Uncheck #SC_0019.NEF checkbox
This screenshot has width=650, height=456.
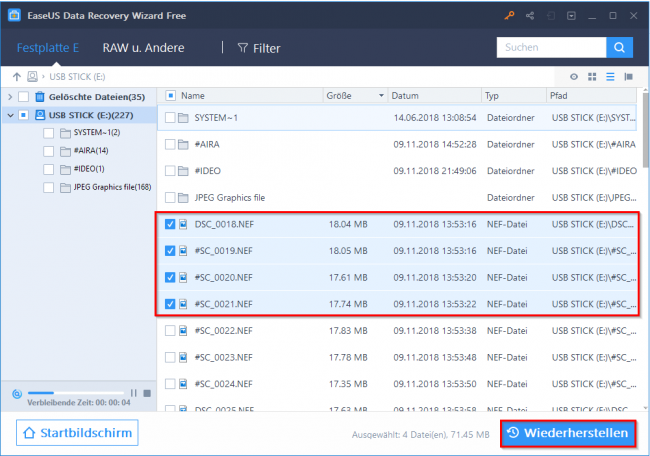pyautogui.click(x=170, y=251)
